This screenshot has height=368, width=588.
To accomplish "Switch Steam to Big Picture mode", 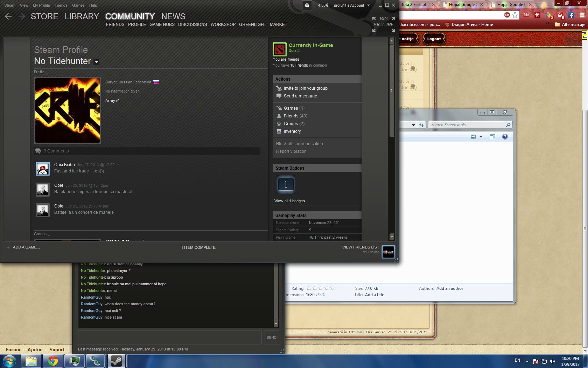I will click(384, 24).
